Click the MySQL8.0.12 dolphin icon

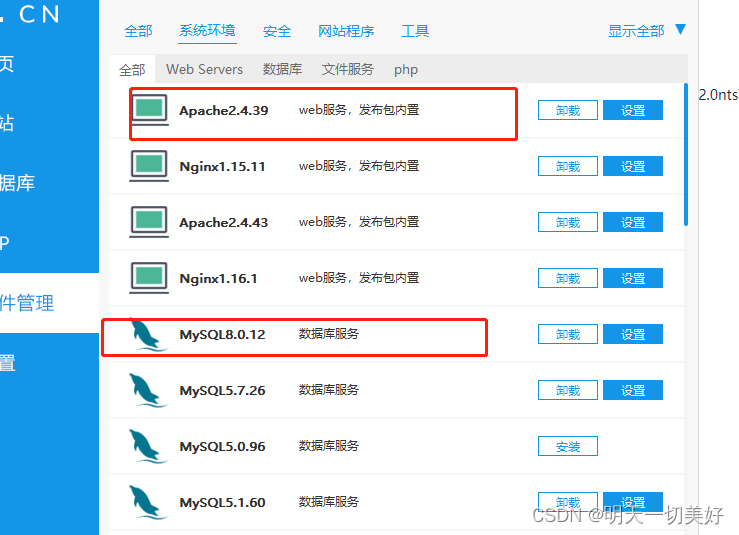coord(148,335)
